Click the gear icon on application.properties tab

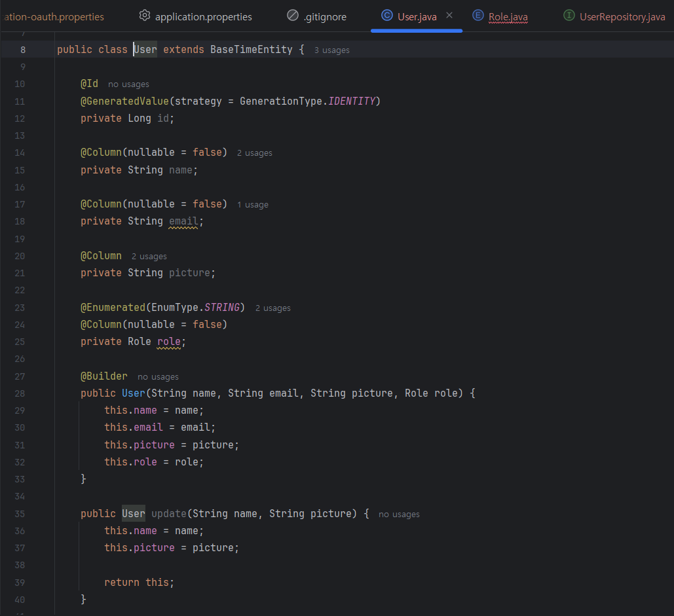(144, 16)
